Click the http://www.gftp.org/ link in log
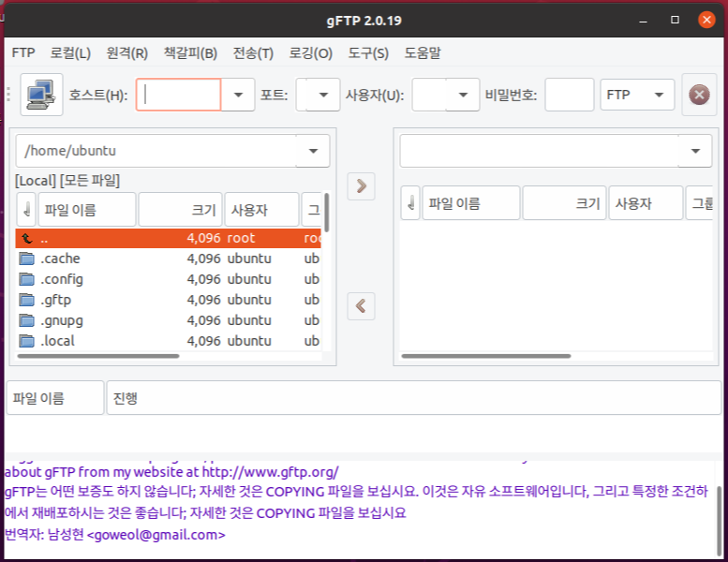 pyautogui.click(x=271, y=472)
